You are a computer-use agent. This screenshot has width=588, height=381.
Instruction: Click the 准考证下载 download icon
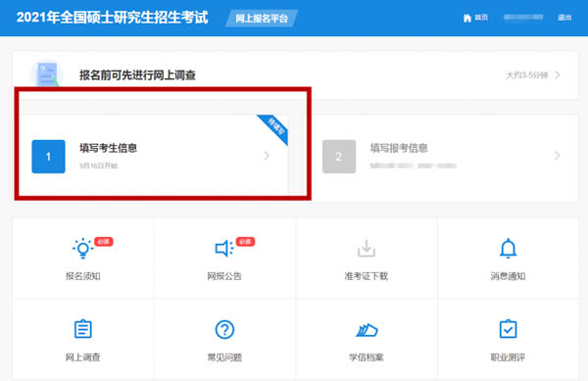[x=366, y=249]
